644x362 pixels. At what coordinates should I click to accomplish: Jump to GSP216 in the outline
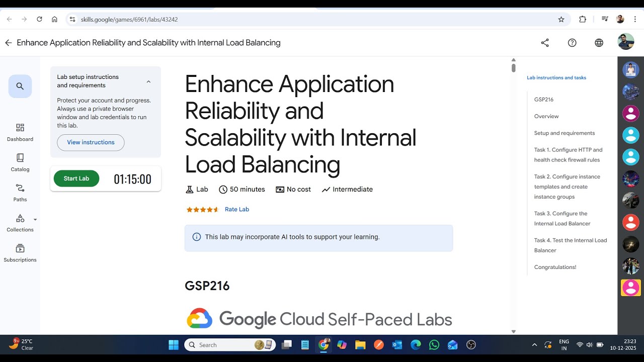544,100
